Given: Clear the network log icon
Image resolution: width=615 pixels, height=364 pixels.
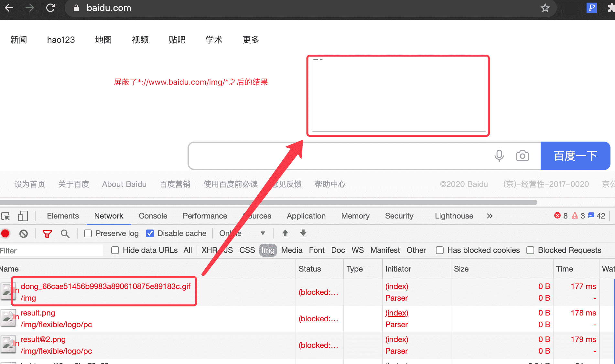Looking at the screenshot, I should click(24, 233).
